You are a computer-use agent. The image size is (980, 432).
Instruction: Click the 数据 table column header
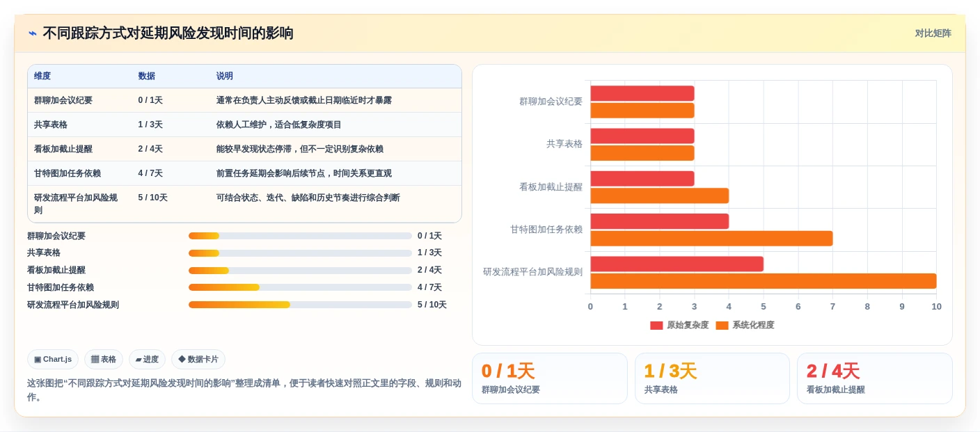click(x=147, y=76)
